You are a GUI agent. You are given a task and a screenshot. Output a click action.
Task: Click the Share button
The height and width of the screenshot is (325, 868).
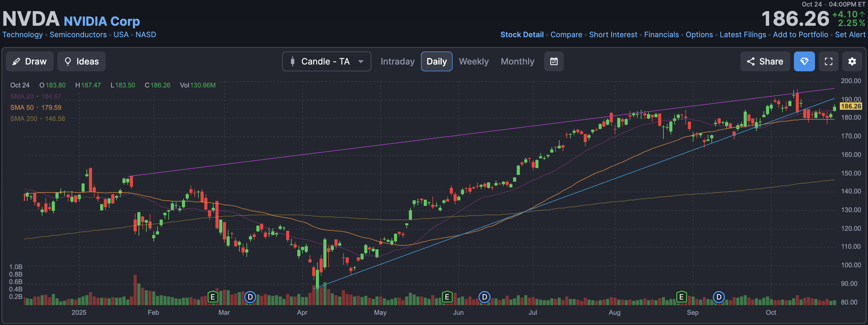tap(765, 61)
